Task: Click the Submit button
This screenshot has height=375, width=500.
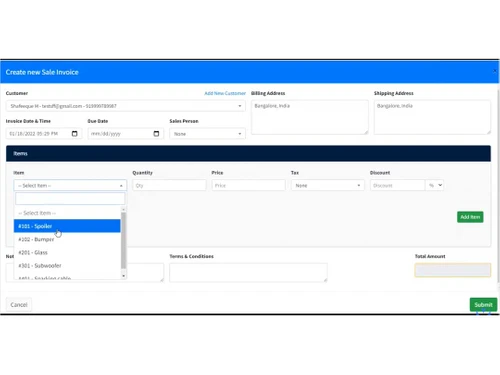Action: [483, 305]
